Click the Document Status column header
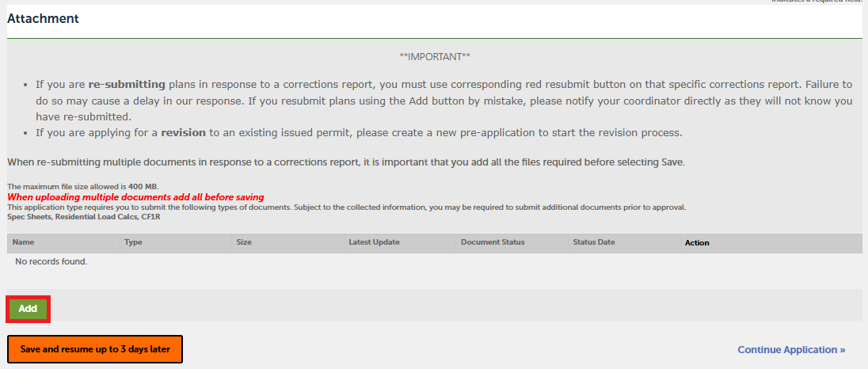The height and width of the screenshot is (369, 868). (x=493, y=242)
